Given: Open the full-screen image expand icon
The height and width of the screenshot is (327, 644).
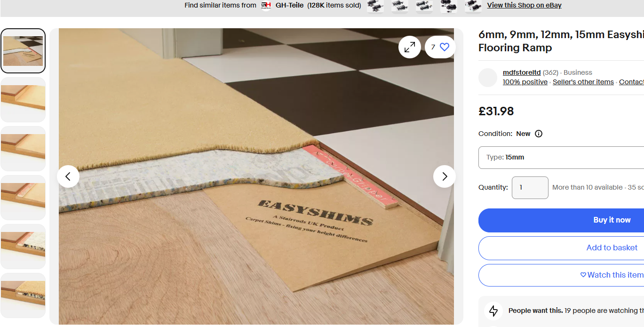Looking at the screenshot, I should (410, 47).
